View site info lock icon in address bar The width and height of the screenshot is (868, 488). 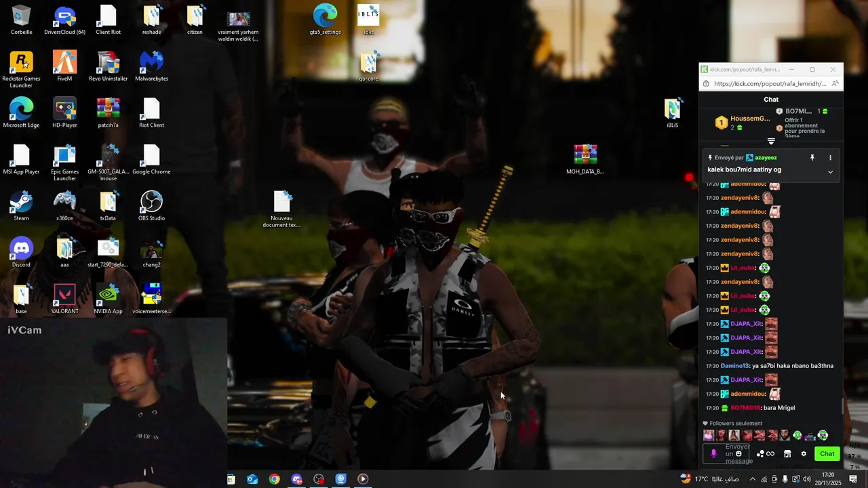706,84
